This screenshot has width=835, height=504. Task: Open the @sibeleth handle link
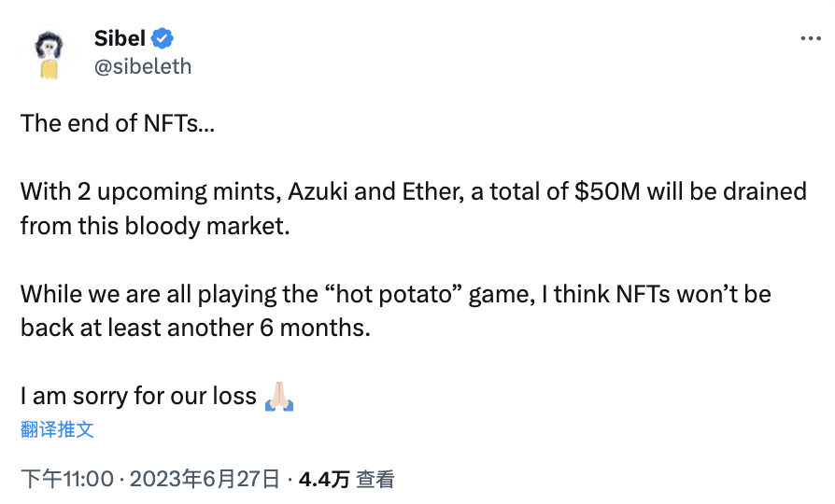[x=143, y=66]
